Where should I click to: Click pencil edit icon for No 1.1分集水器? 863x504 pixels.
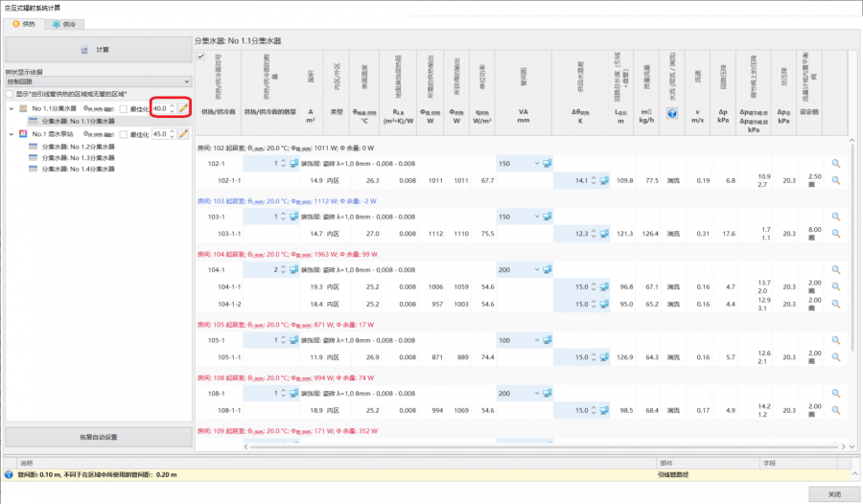[x=183, y=108]
